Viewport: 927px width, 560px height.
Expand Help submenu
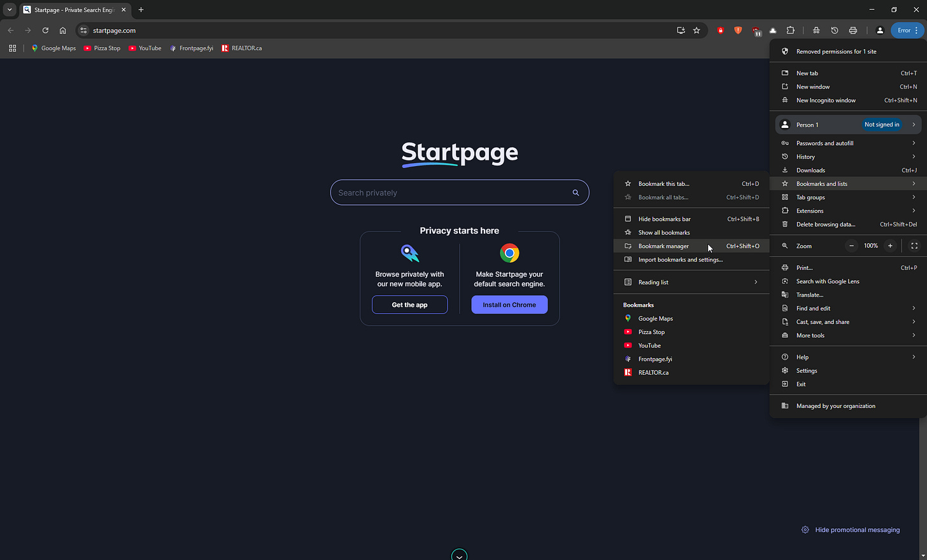point(849,357)
